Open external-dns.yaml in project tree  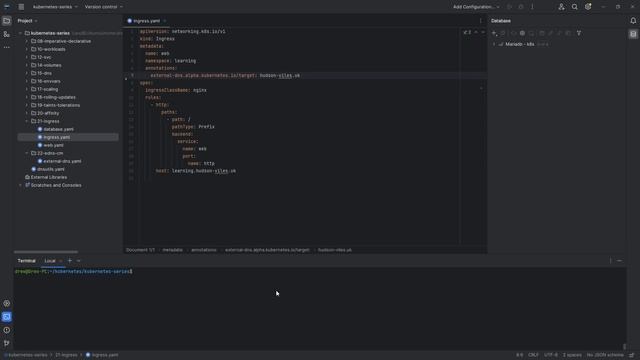point(62,161)
